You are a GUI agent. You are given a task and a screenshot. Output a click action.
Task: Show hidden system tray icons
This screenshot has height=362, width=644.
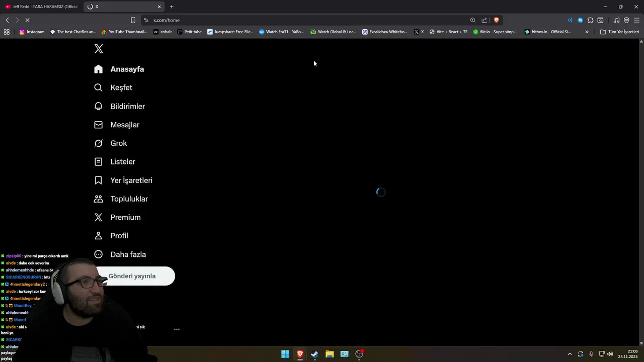(x=570, y=354)
